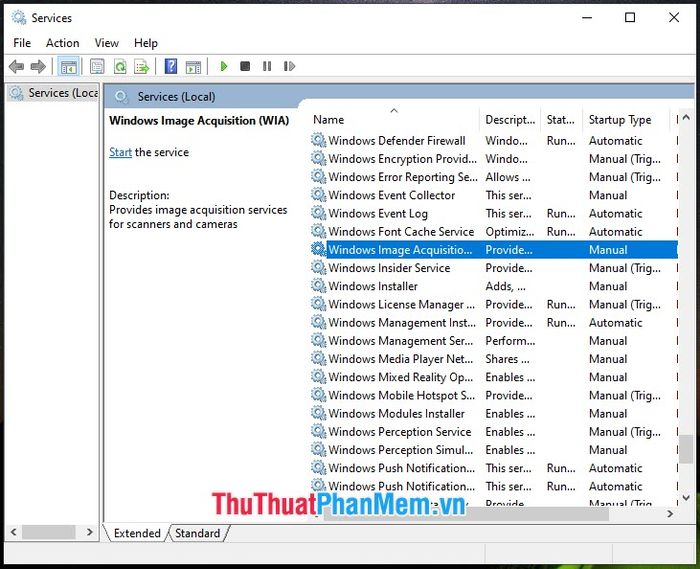Select Windows Management Instrumentation row
The height and width of the screenshot is (569, 700).
pos(493,323)
